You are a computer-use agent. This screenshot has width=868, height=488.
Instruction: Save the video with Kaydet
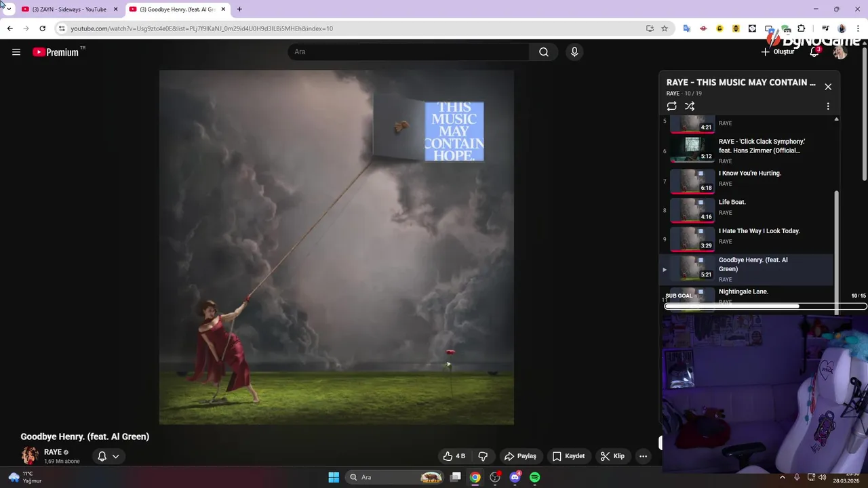point(568,456)
